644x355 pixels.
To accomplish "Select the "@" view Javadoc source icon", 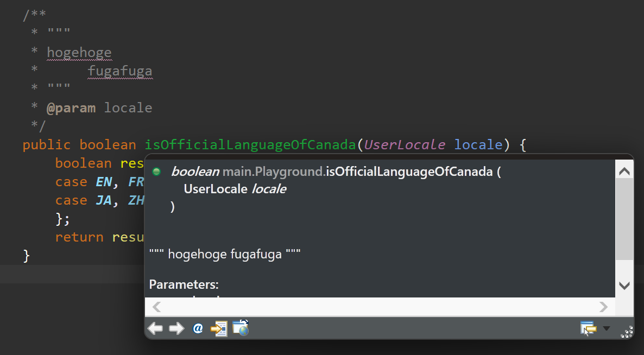I will [198, 328].
